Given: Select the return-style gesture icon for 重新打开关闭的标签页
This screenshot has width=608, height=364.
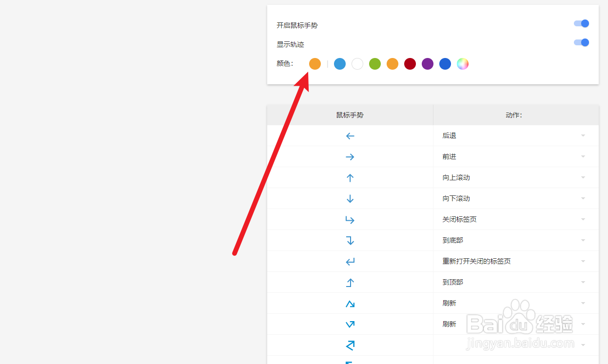Looking at the screenshot, I should click(x=350, y=261).
